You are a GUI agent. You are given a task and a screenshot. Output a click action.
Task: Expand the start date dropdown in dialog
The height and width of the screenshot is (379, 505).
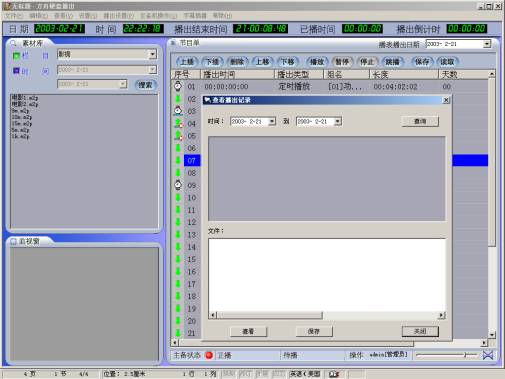point(272,121)
